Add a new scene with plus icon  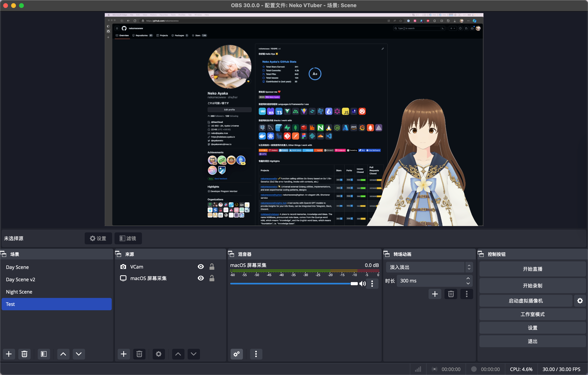[x=9, y=354]
